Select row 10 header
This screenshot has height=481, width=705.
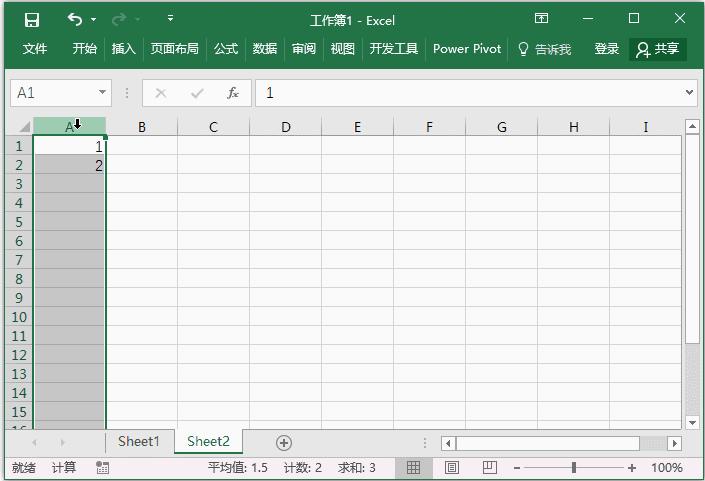[19, 317]
